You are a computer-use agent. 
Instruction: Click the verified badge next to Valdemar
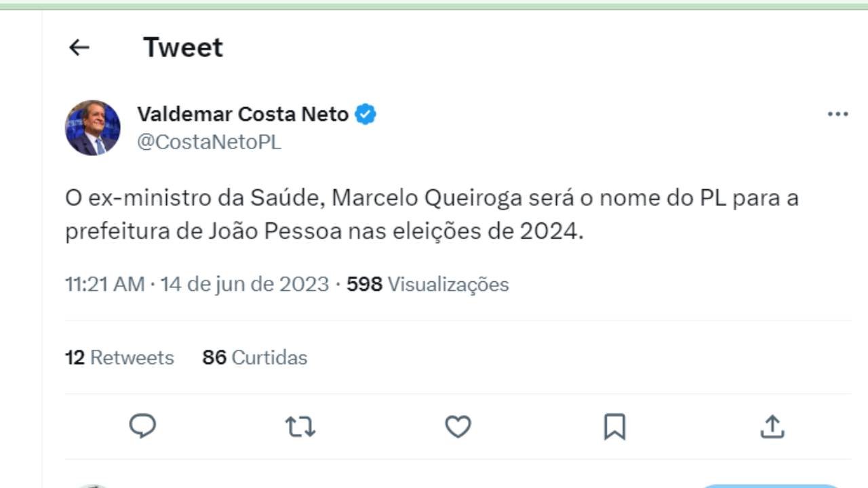coord(366,114)
